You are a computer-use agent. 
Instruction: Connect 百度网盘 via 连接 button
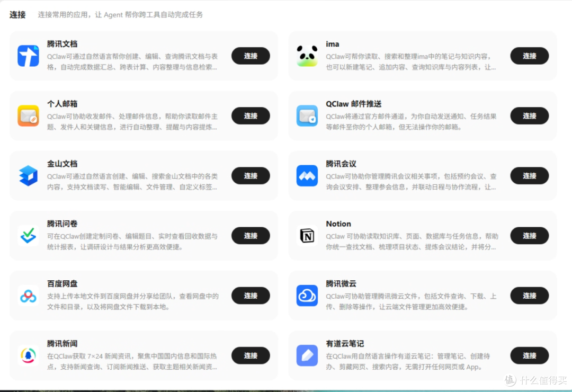(251, 296)
